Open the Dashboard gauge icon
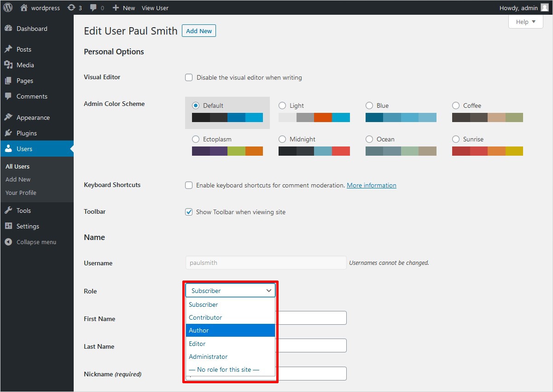The height and width of the screenshot is (392, 553). 8,29
